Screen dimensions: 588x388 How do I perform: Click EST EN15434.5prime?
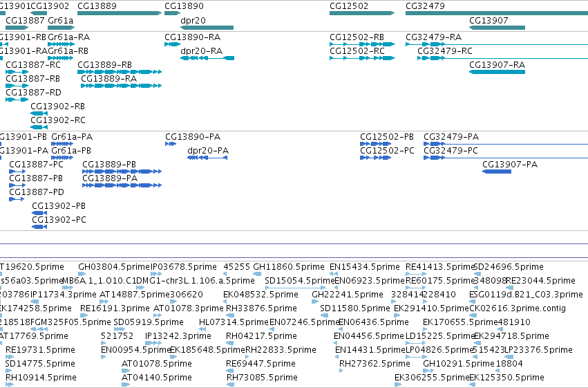365,267
